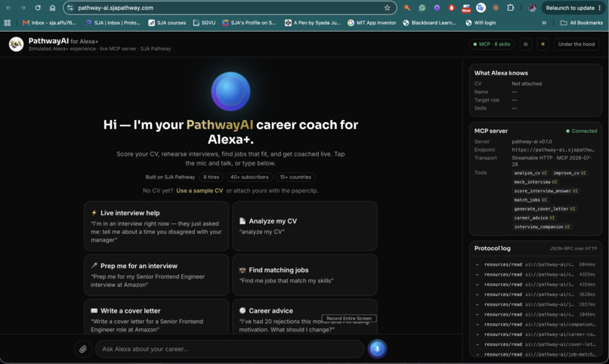
Task: Open the Wifi login bookmark
Action: click(481, 23)
